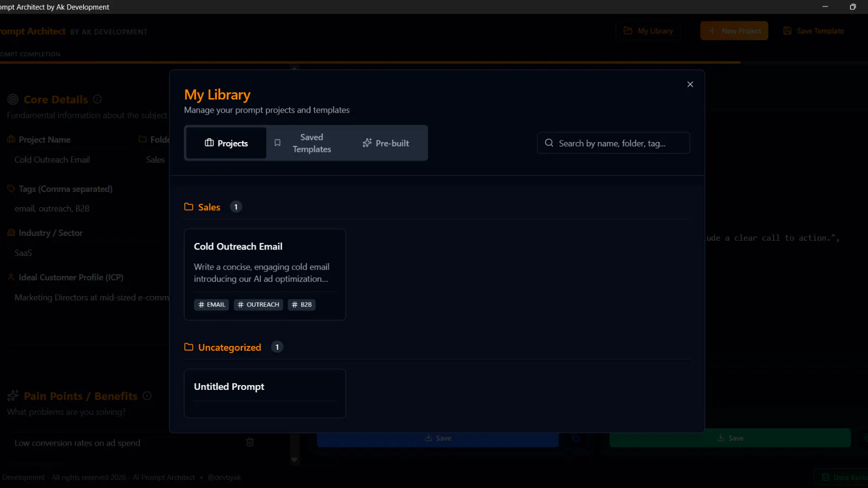This screenshot has width=868, height=488.
Task: Click the blue Save button
Action: 438,438
